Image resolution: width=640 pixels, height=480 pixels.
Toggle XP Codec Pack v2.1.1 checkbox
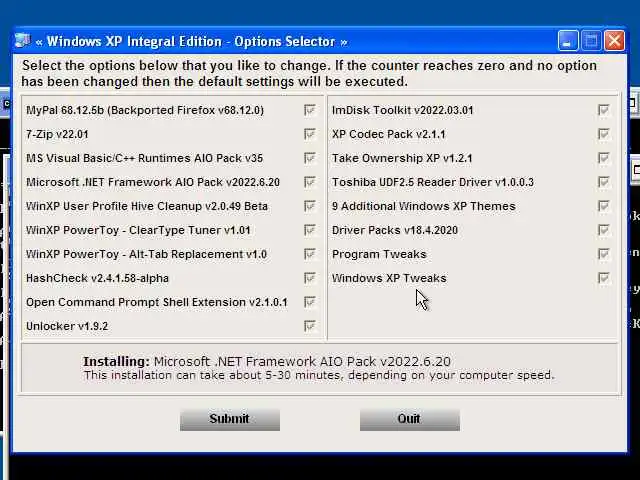tap(604, 134)
